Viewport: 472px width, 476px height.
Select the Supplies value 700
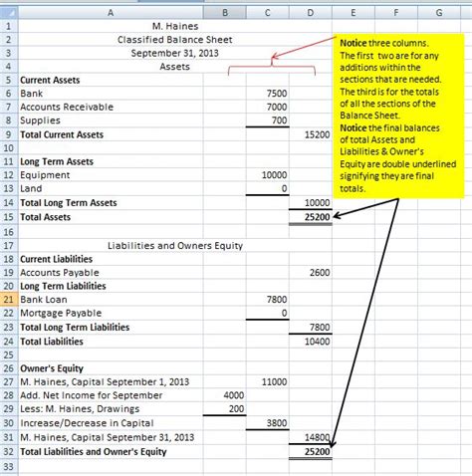click(x=268, y=120)
